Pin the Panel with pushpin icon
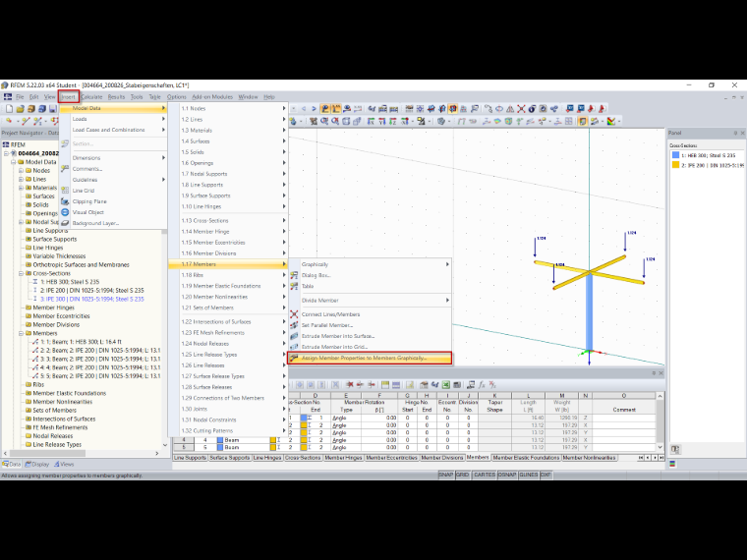 click(x=735, y=133)
